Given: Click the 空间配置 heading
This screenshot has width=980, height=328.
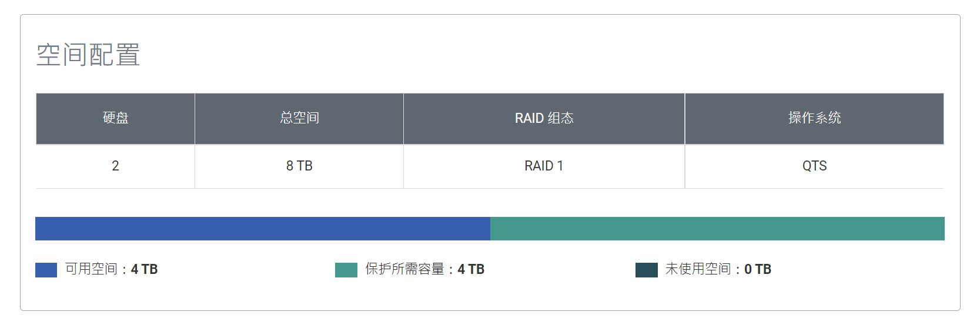Looking at the screenshot, I should coord(88,55).
